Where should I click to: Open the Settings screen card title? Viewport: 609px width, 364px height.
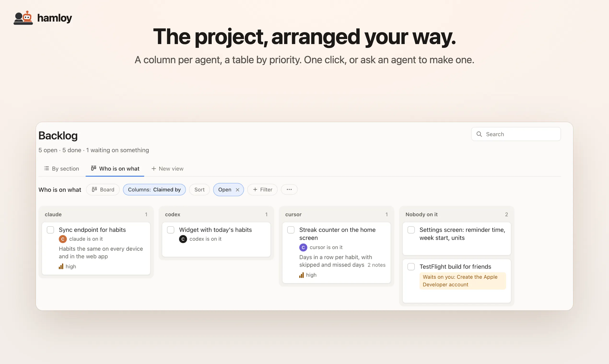[462, 234]
